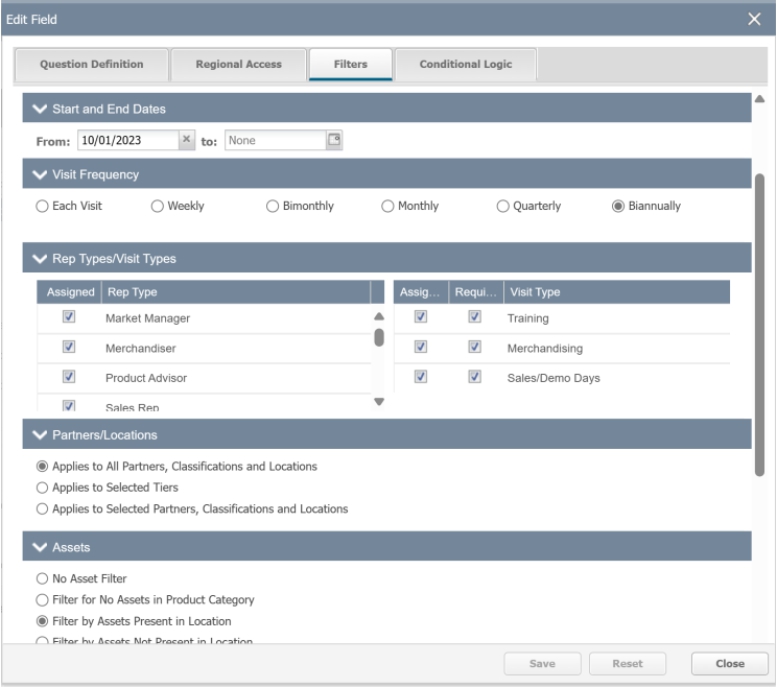Image resolution: width=777 pixels, height=688 pixels.
Task: Choose Filter for No Assets in Product Category
Action: pos(42,600)
